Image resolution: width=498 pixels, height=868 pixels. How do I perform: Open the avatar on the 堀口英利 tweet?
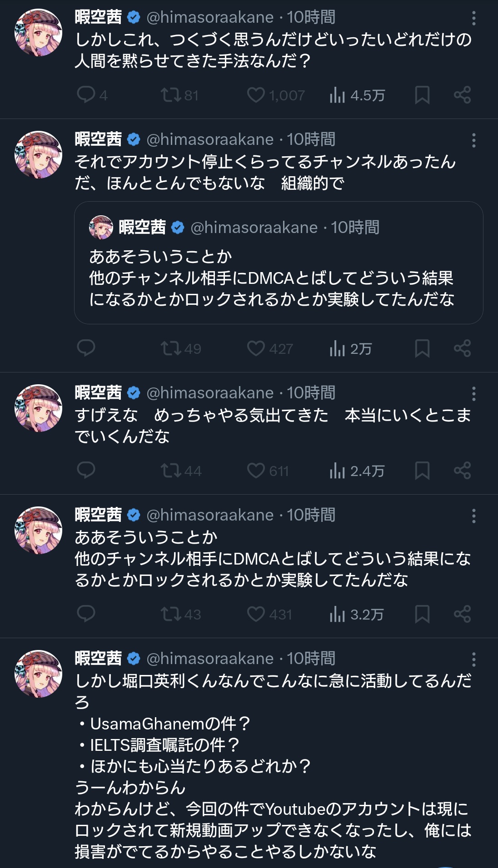[38, 674]
